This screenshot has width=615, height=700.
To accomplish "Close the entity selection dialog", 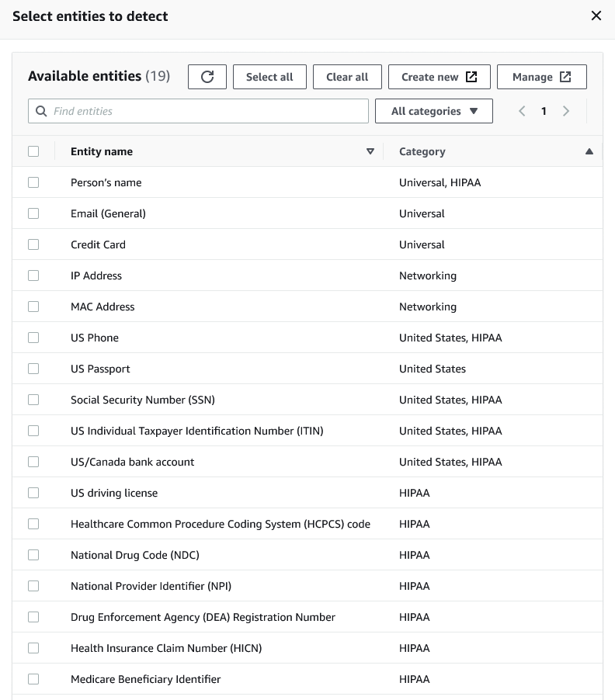I will [596, 16].
